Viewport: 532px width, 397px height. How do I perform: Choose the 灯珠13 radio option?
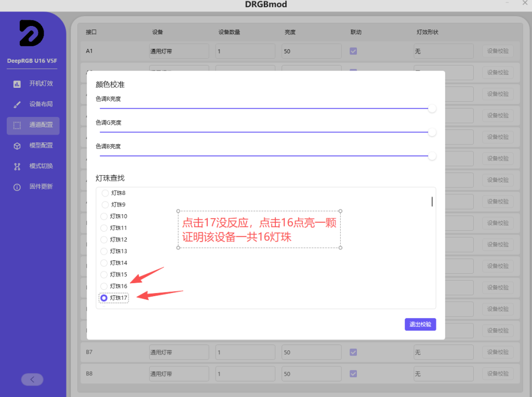pyautogui.click(x=104, y=252)
